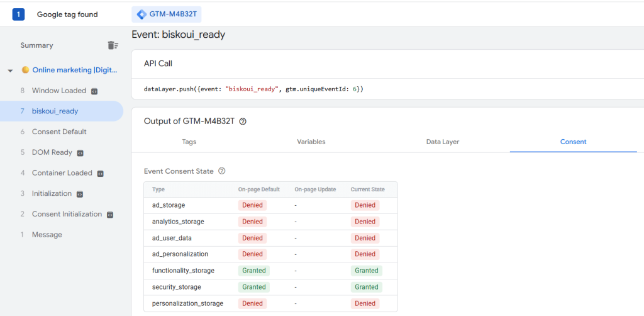Click the icon next to Container Loaded event

(100, 173)
